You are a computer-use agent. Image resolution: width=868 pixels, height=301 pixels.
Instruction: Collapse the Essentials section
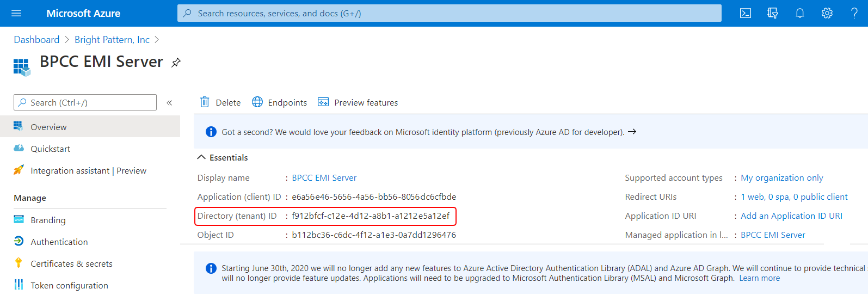[201, 157]
